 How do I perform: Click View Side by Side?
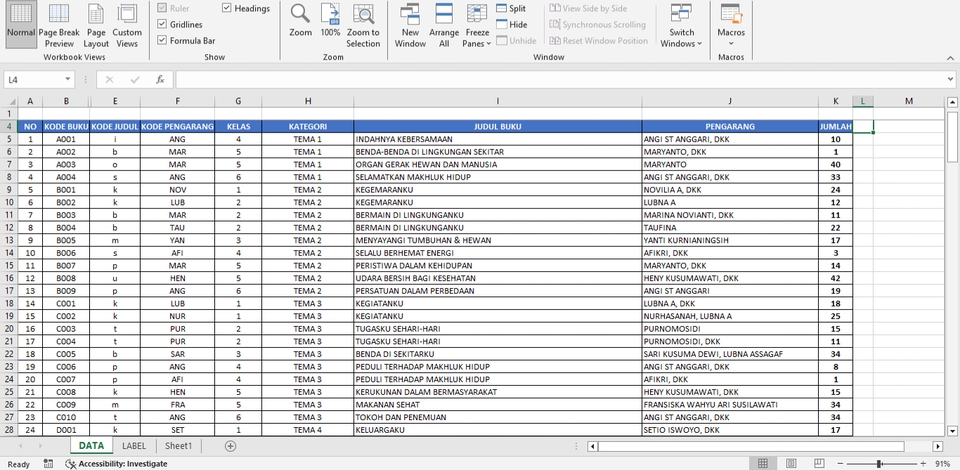[588, 9]
